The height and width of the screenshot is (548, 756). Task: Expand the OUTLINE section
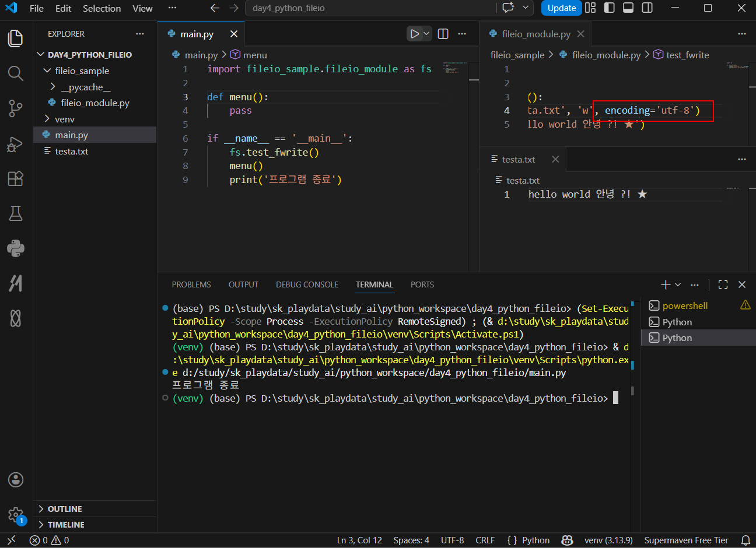[x=95, y=509]
